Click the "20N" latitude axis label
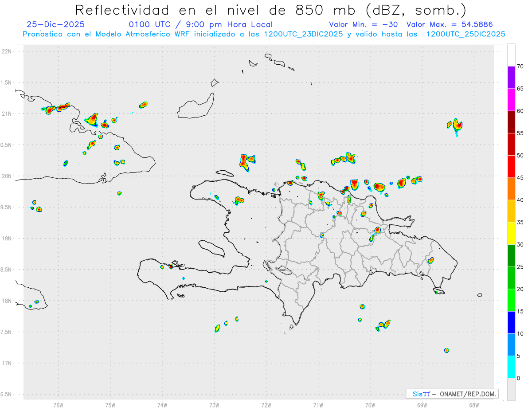The image size is (532, 411). (x=7, y=176)
